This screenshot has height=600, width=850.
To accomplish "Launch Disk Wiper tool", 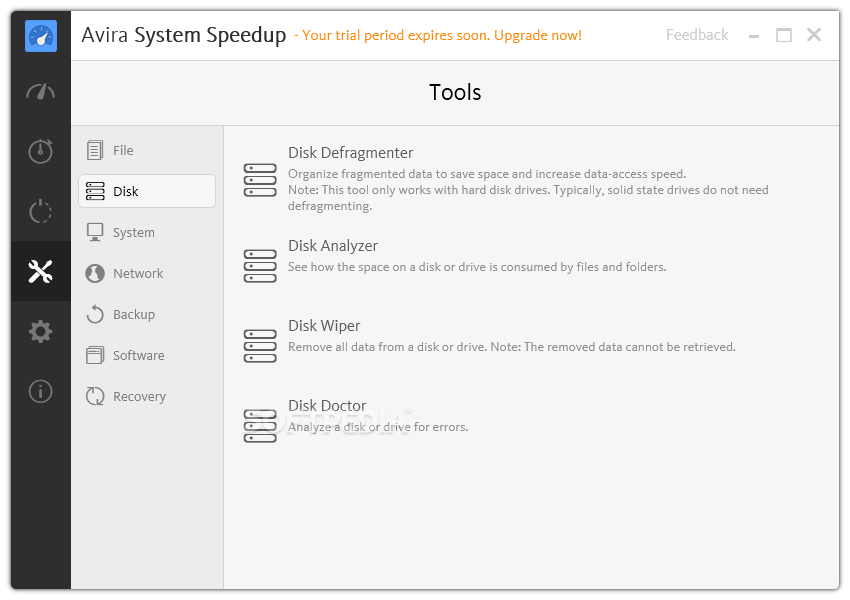I will click(x=324, y=326).
